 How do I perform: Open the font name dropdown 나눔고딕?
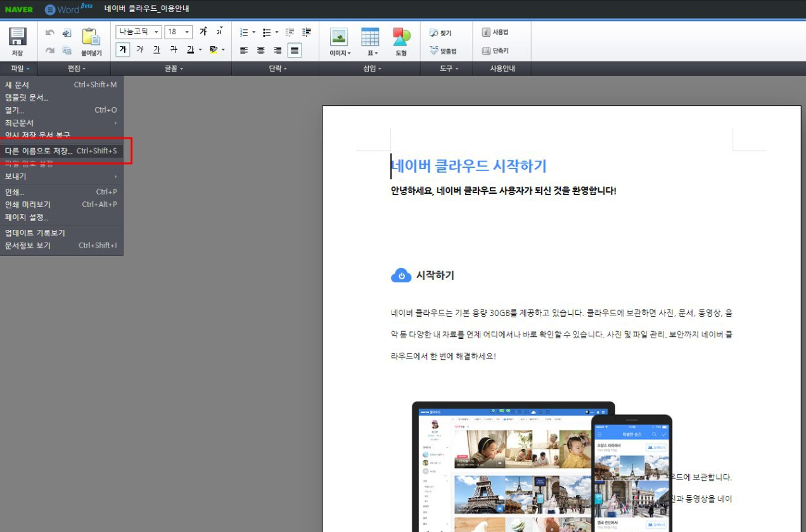click(x=139, y=32)
